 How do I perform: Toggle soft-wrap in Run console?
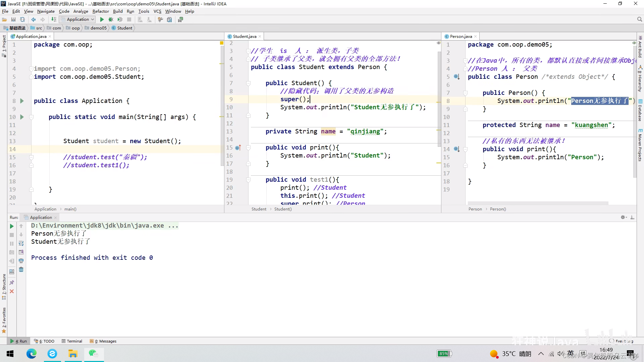click(21, 243)
